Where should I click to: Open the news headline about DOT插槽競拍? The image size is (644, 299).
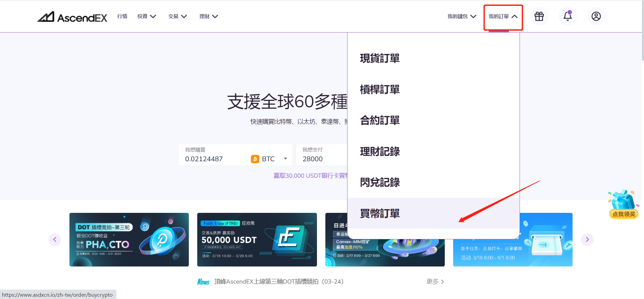click(x=279, y=282)
